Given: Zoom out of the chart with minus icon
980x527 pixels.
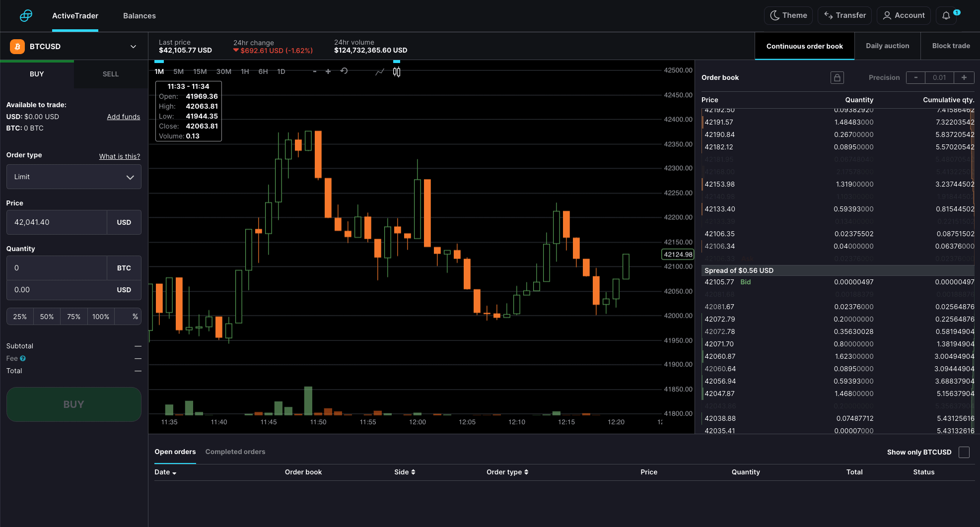Looking at the screenshot, I should point(315,71).
